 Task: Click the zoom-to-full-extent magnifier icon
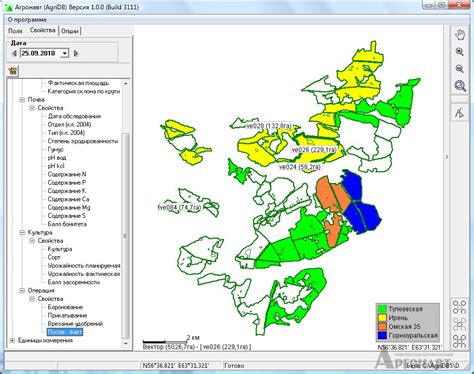tap(460, 86)
